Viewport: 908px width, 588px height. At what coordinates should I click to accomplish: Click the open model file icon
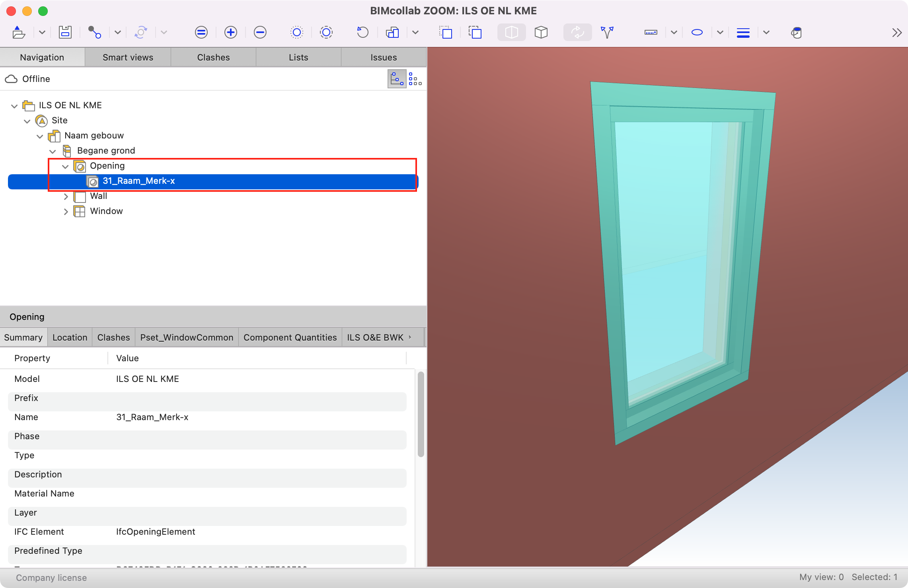click(x=19, y=32)
